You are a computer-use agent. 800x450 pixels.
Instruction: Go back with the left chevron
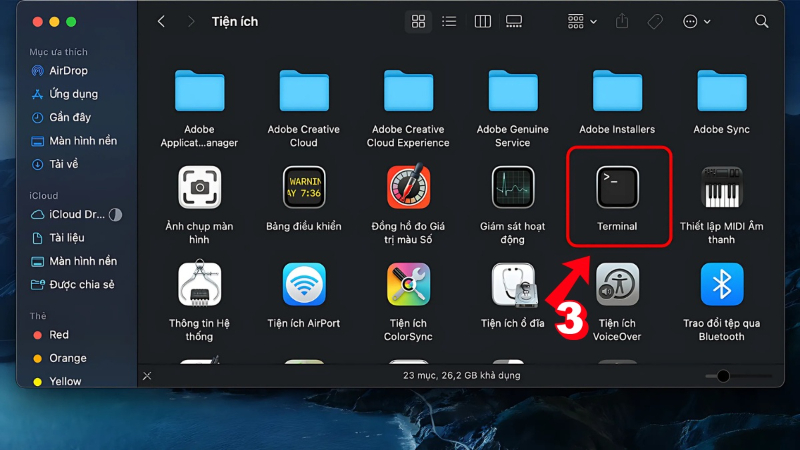click(x=161, y=21)
